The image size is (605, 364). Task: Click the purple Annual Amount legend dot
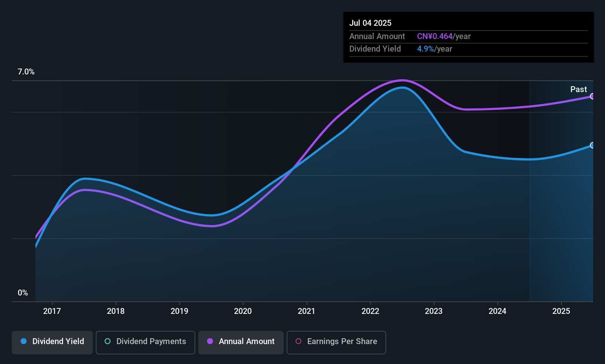[210, 341]
